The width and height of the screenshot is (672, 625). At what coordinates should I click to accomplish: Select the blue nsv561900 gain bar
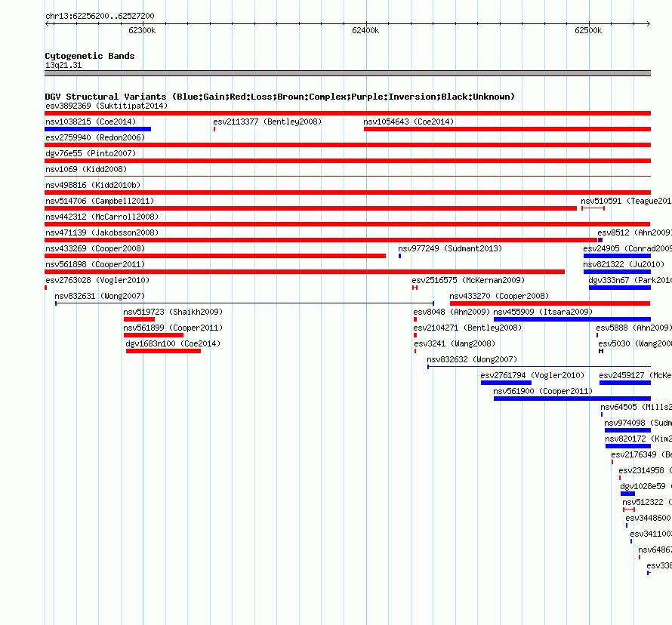572,399
